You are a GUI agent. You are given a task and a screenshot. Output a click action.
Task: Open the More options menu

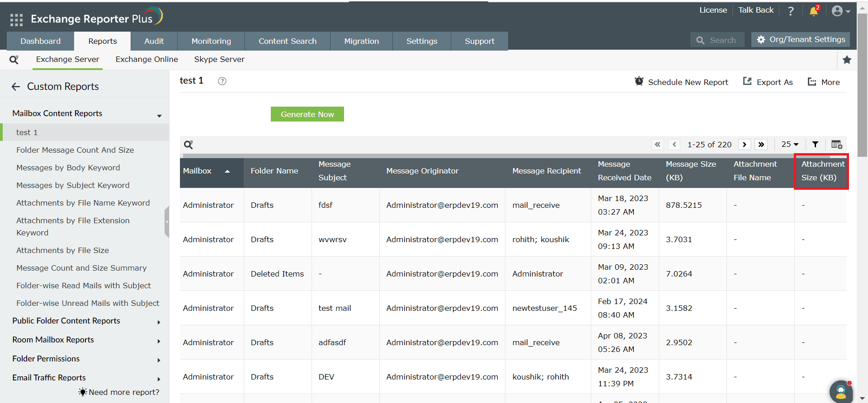point(824,82)
